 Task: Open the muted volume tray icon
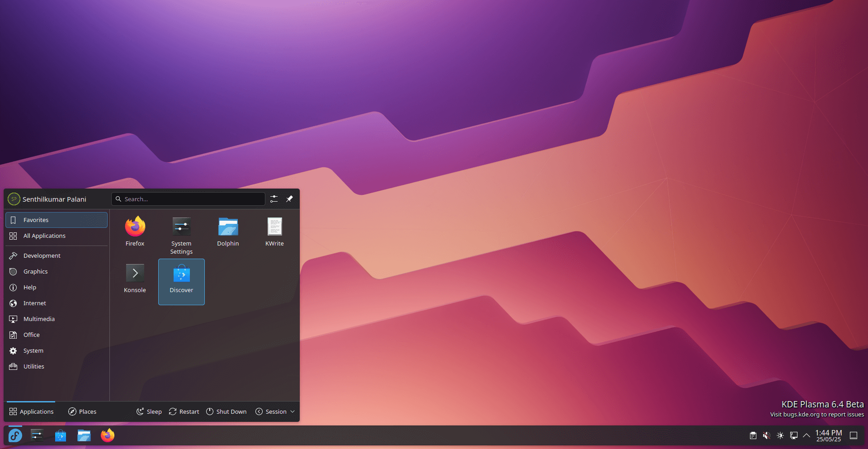(x=767, y=435)
